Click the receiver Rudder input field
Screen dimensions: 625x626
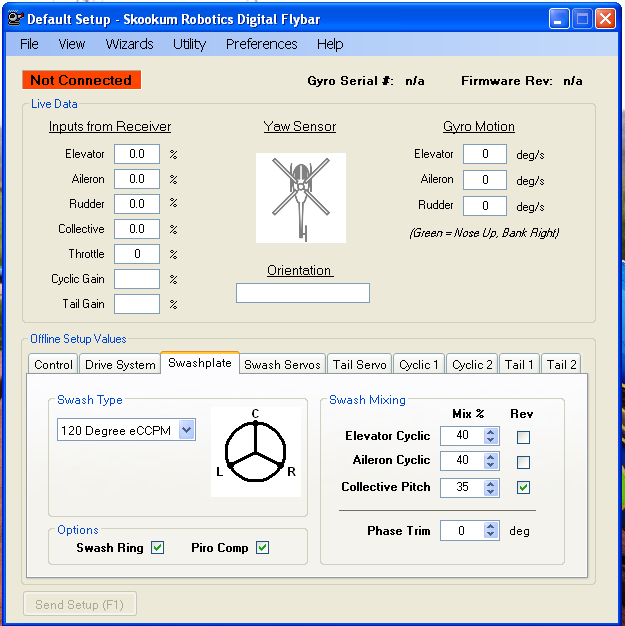[137, 204]
